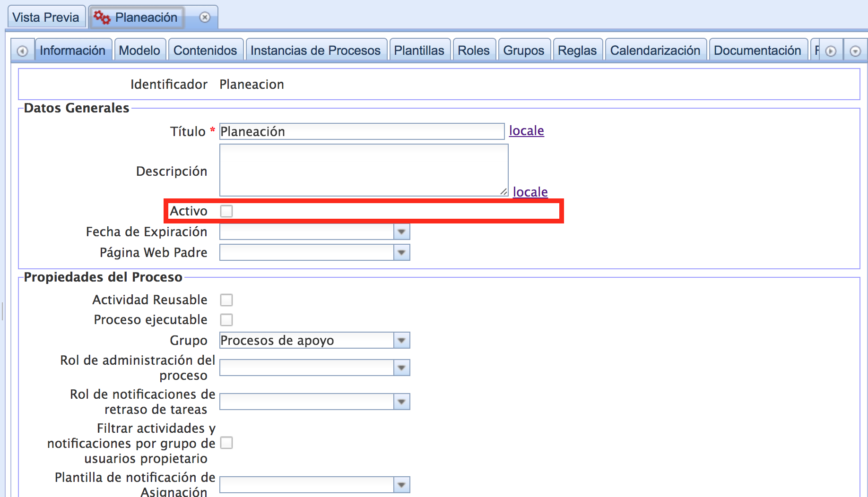868x497 pixels.
Task: Expand Rol de administración del proceso dropdown
Action: point(401,368)
